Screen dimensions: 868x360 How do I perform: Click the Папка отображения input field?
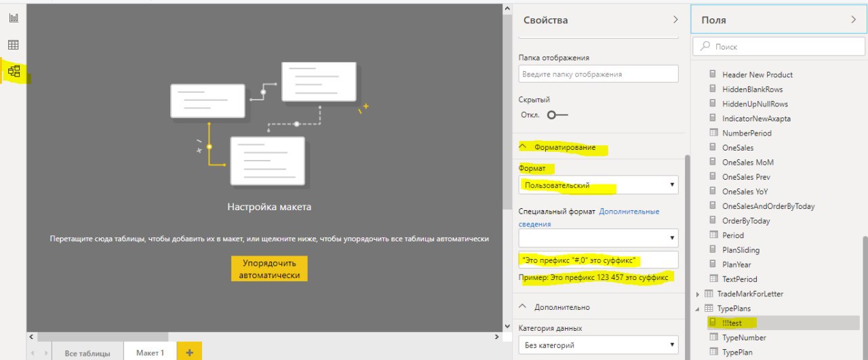click(x=598, y=74)
